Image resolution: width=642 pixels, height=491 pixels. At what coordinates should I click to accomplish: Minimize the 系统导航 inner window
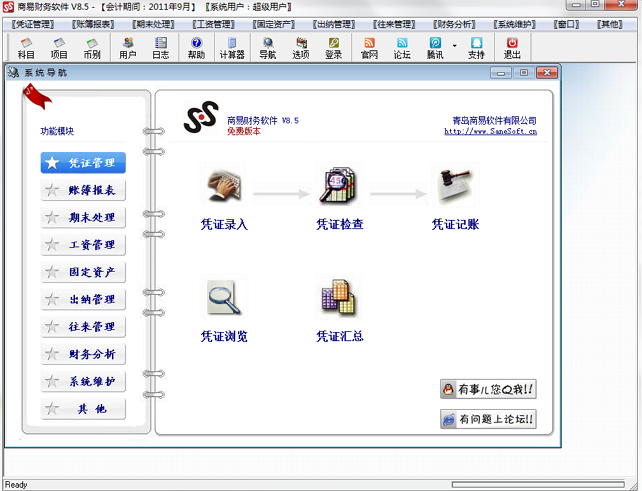pyautogui.click(x=501, y=73)
